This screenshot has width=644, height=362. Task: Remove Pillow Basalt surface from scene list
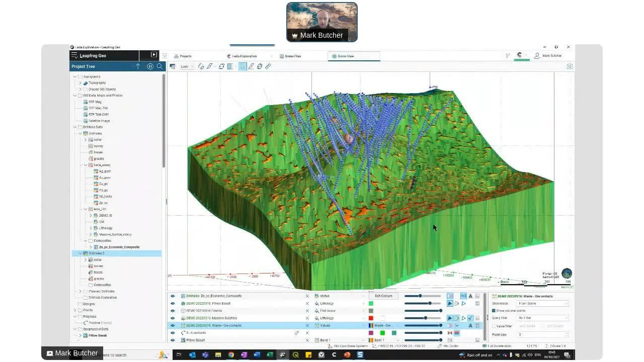(307, 304)
